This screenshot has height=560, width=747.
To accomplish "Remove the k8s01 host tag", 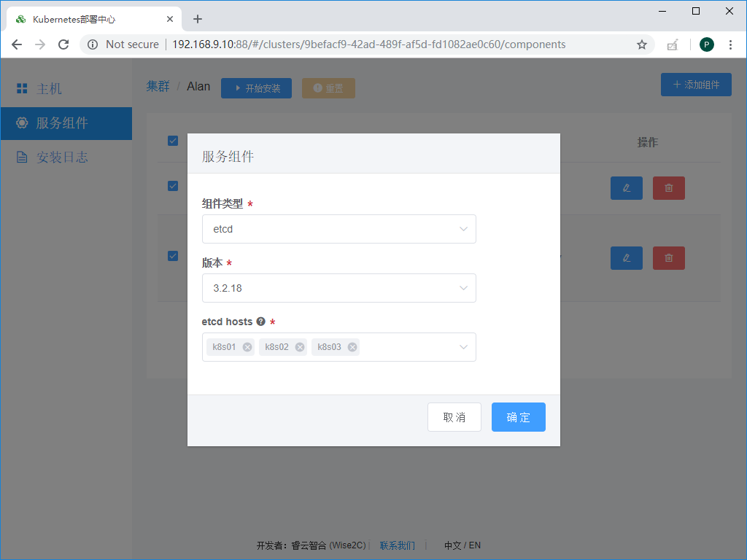I will 246,346.
